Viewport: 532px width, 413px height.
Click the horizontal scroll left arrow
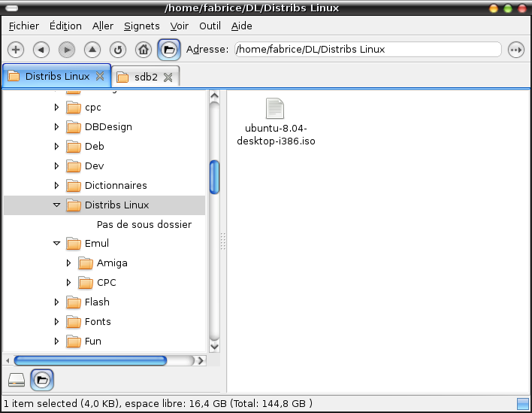tap(8, 360)
